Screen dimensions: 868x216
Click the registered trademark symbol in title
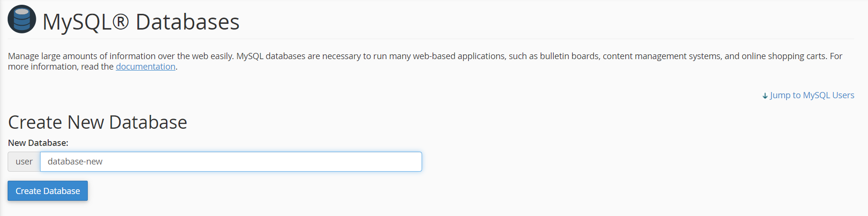coord(121,22)
